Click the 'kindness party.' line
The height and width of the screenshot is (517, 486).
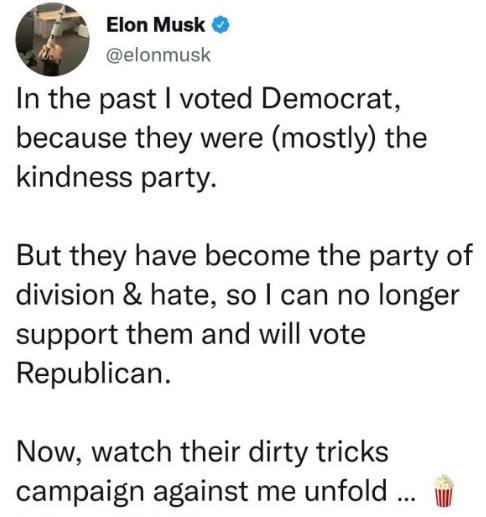[x=116, y=177]
